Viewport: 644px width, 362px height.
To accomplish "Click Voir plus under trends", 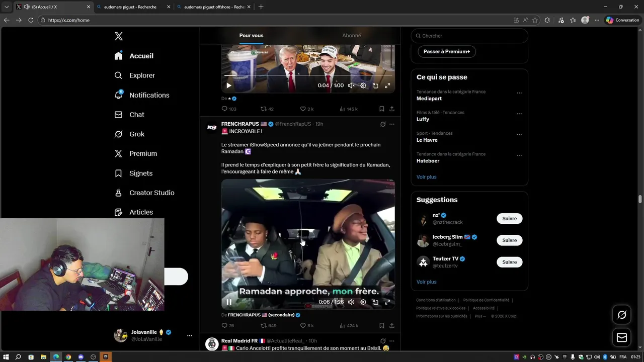I will (427, 177).
